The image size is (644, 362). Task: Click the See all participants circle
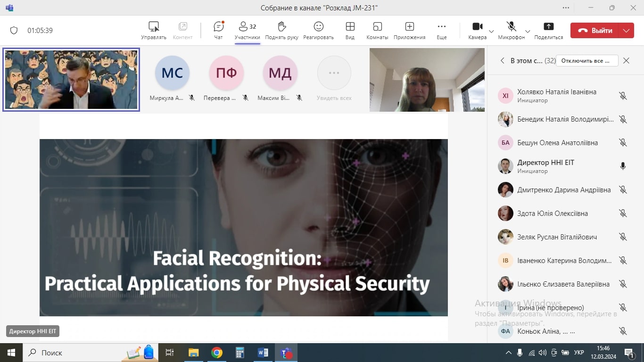tap(334, 73)
